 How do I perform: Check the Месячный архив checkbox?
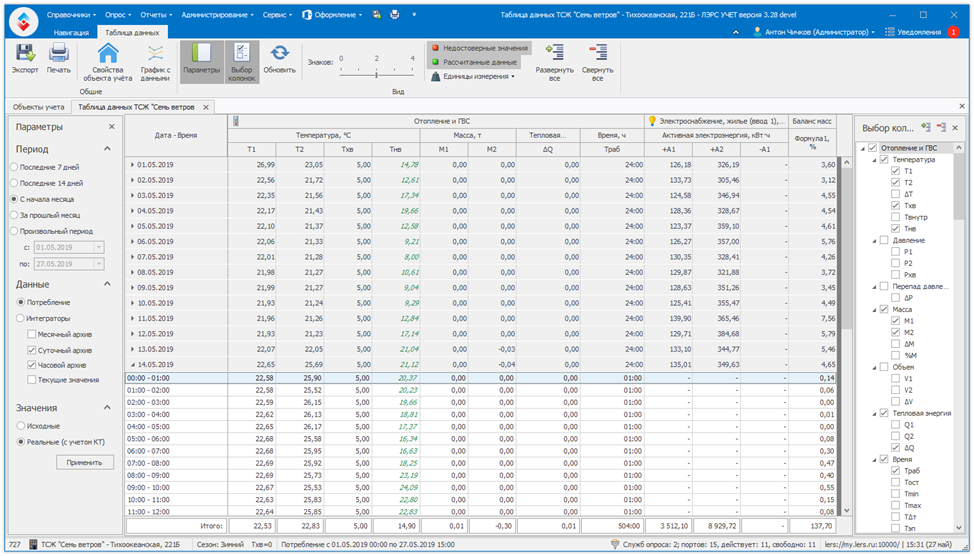(x=31, y=334)
